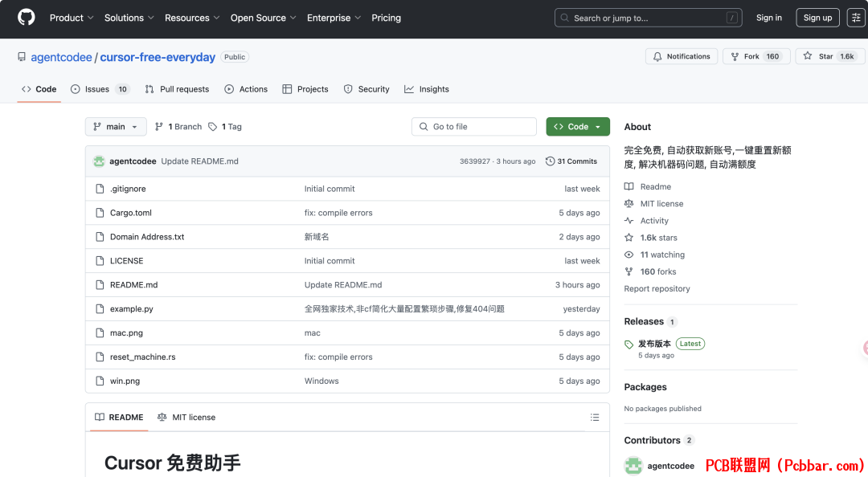The width and height of the screenshot is (868, 477).
Task: View the 31 Commits history link
Action: [571, 161]
